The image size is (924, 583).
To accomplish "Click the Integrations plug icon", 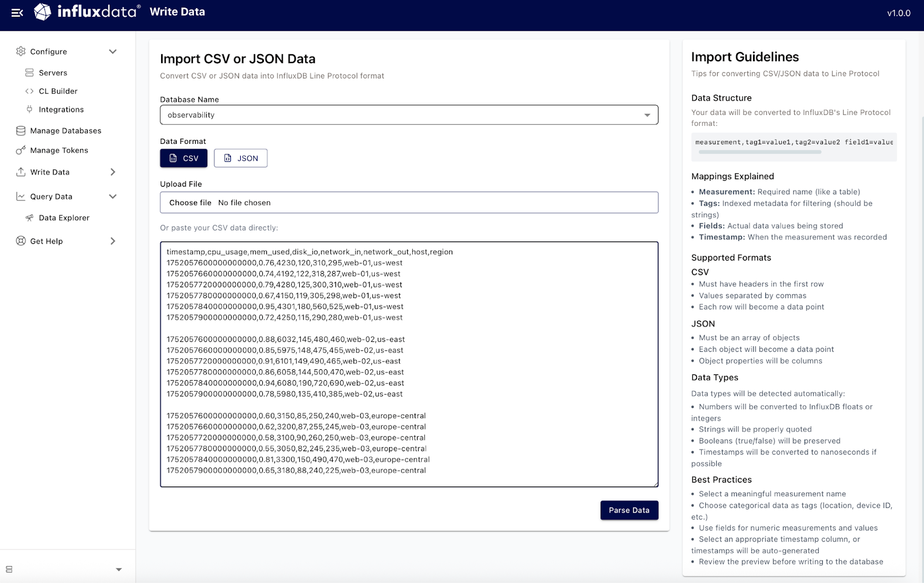I will point(29,109).
